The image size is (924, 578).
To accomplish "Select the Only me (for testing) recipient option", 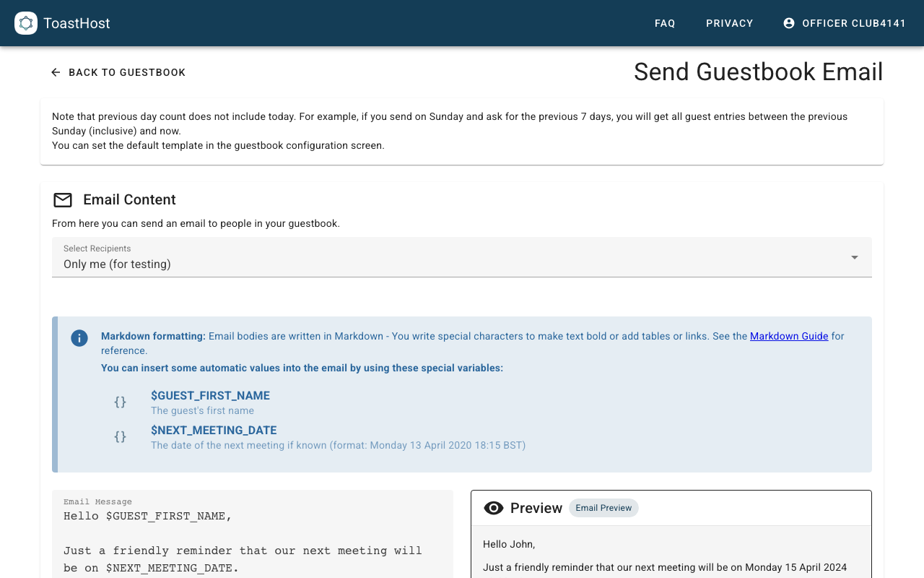I will (117, 264).
